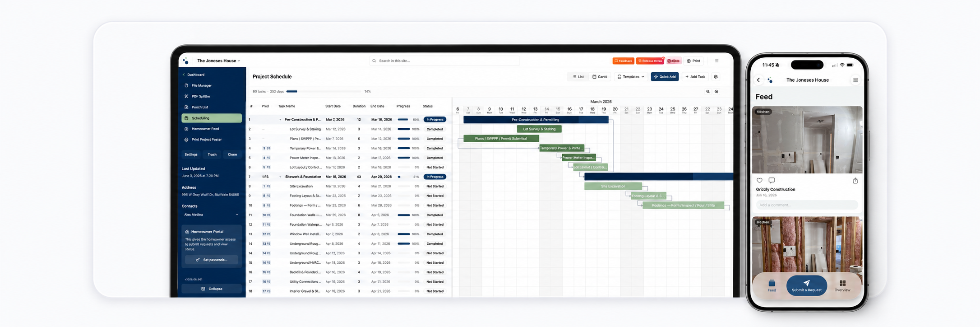Open The Joneses House project dropdown
The image size is (980, 327).
219,61
